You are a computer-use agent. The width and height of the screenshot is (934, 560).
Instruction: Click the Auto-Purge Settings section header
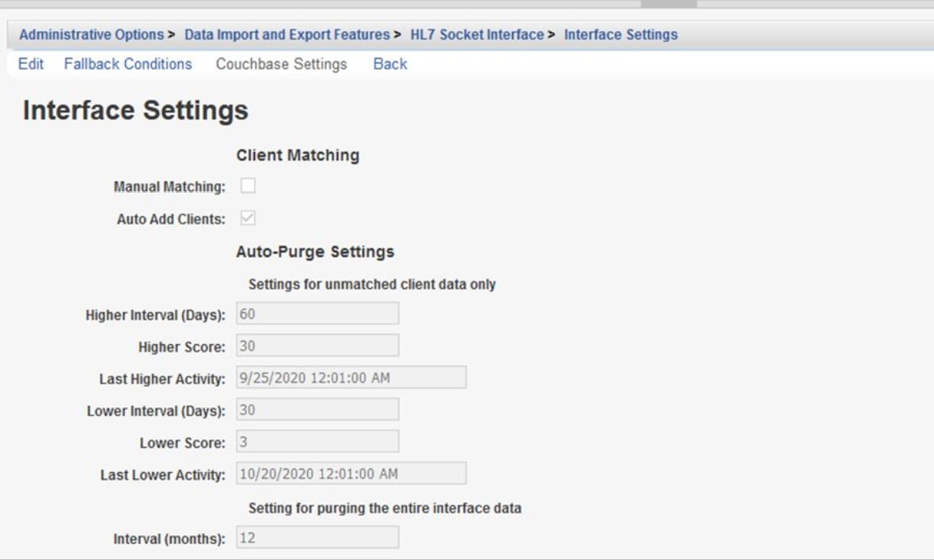coord(315,252)
